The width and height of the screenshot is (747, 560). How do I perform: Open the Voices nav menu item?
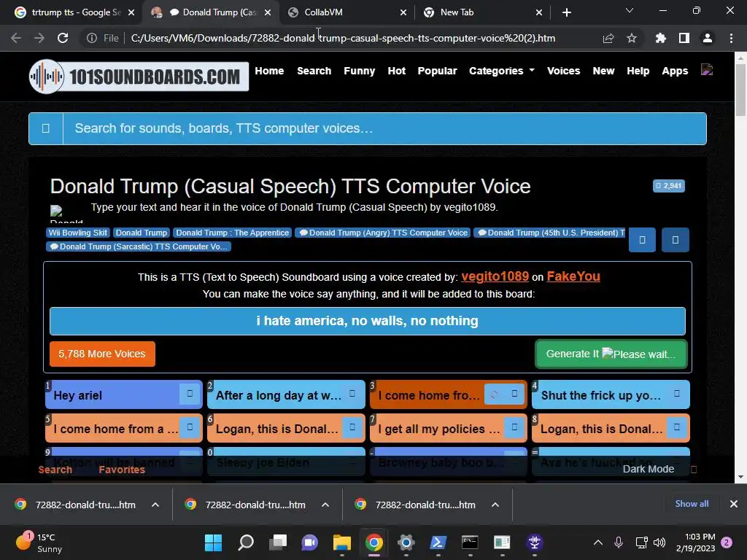[x=564, y=71]
